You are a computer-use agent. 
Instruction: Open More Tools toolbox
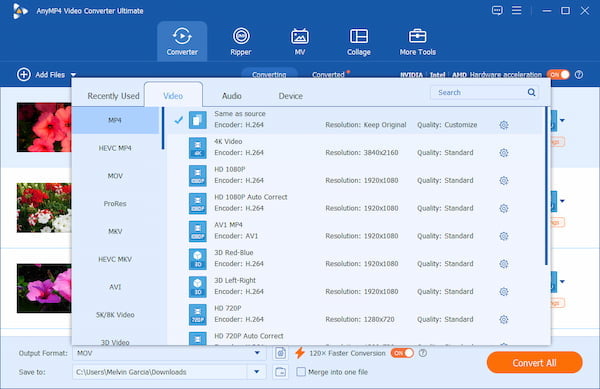[417, 41]
